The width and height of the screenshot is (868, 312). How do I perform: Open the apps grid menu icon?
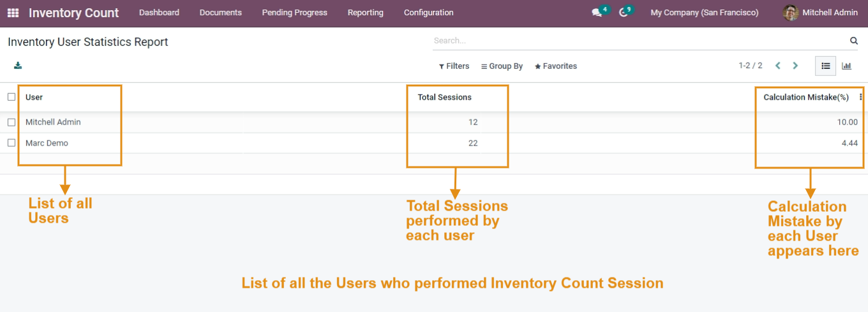coord(13,13)
